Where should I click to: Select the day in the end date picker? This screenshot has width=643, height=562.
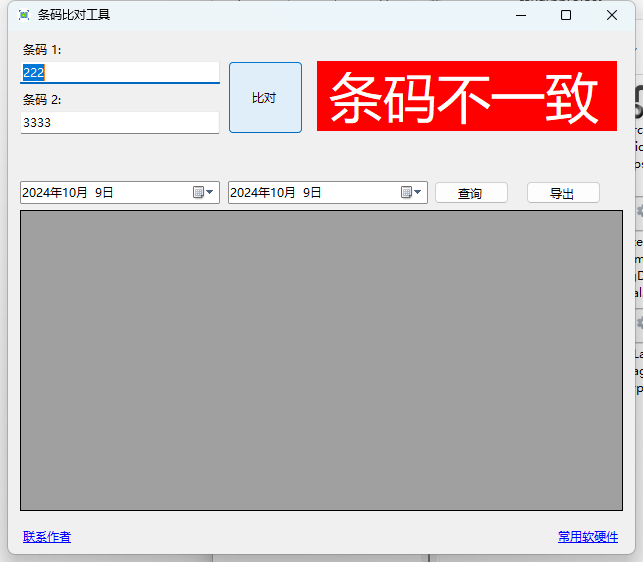click(309, 192)
